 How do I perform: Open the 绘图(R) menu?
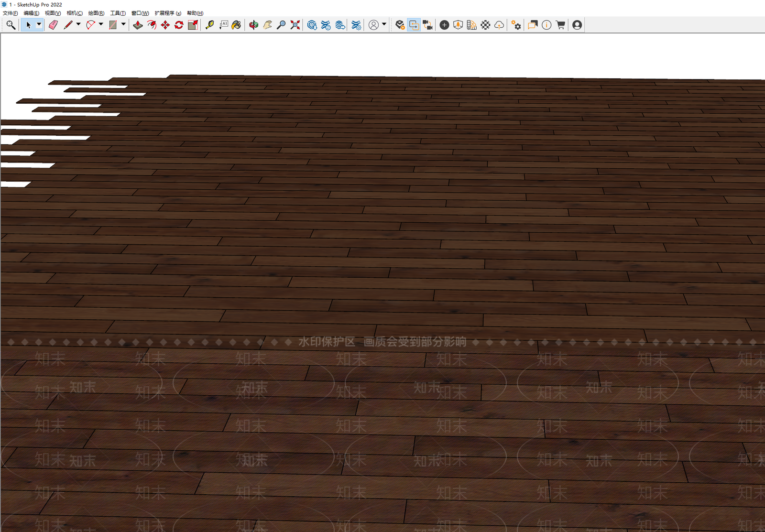tap(96, 13)
